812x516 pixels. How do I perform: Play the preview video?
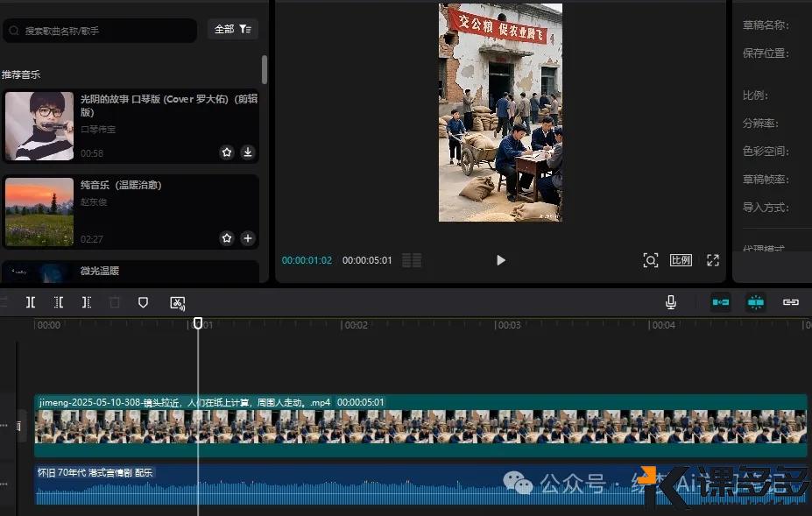tap(500, 260)
